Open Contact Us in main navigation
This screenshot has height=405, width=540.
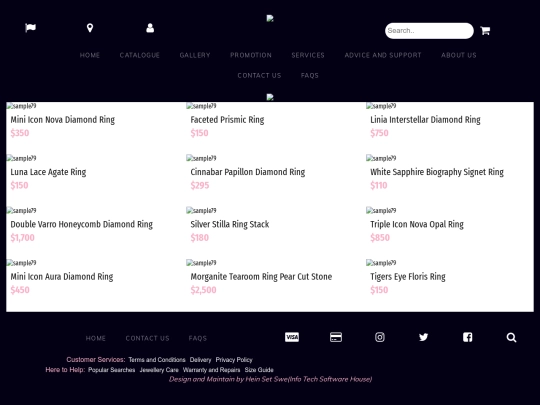point(259,75)
